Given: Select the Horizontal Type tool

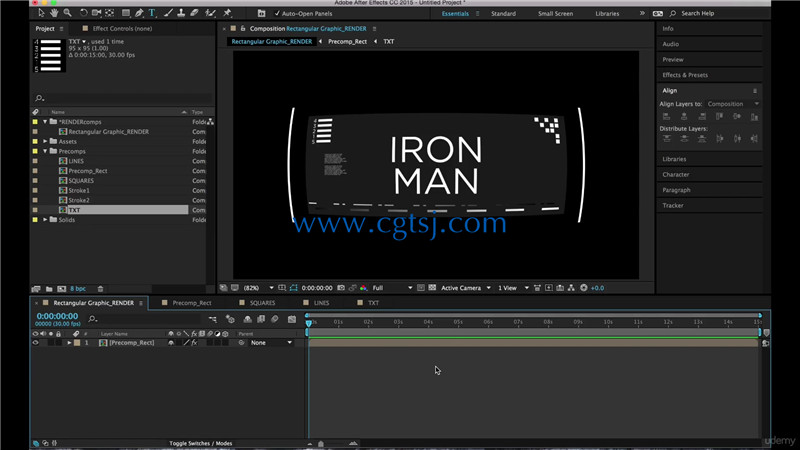Looking at the screenshot, I should 152,13.
